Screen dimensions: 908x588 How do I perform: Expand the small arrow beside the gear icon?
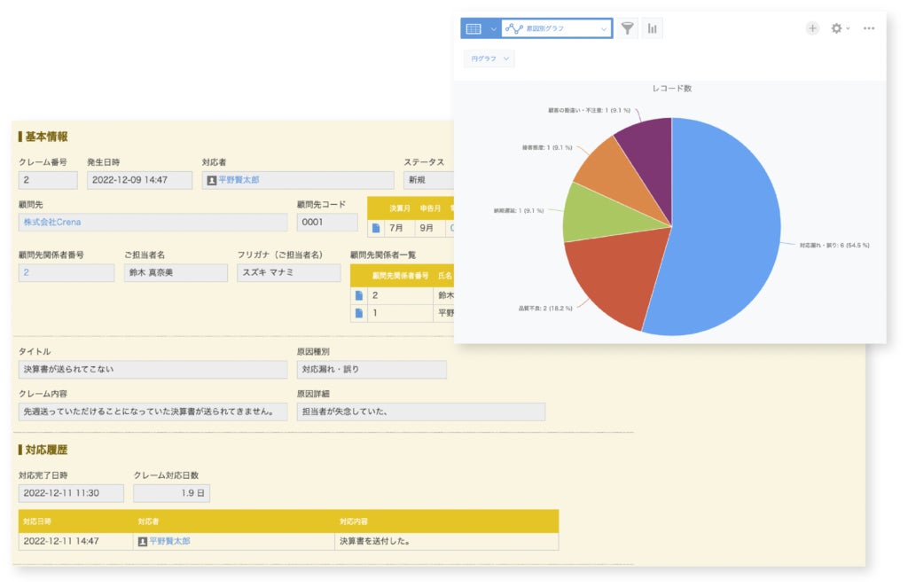(848, 28)
